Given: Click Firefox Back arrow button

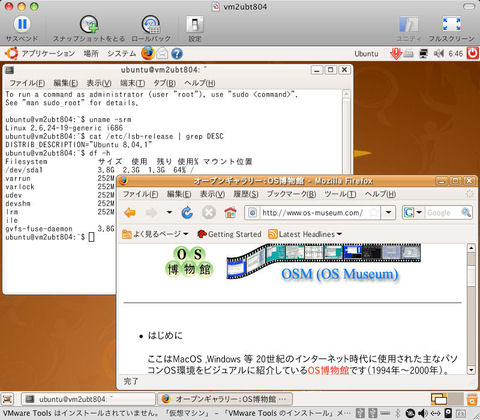Looking at the screenshot, I should [130, 212].
